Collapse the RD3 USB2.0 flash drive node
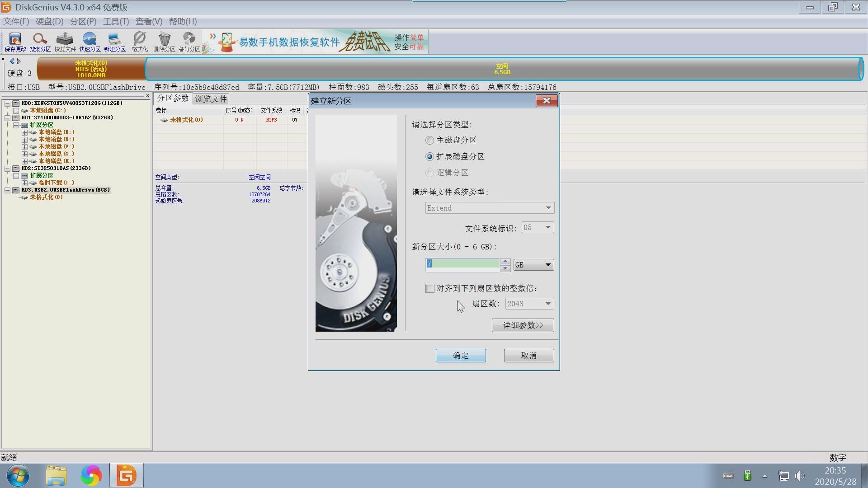This screenshot has height=488, width=868. pos(7,190)
